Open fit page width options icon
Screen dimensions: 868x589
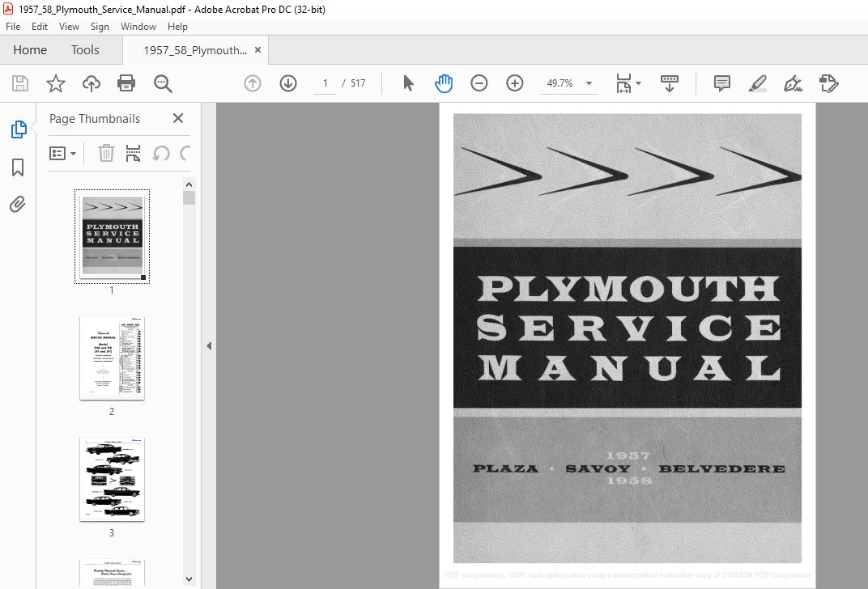(x=623, y=83)
